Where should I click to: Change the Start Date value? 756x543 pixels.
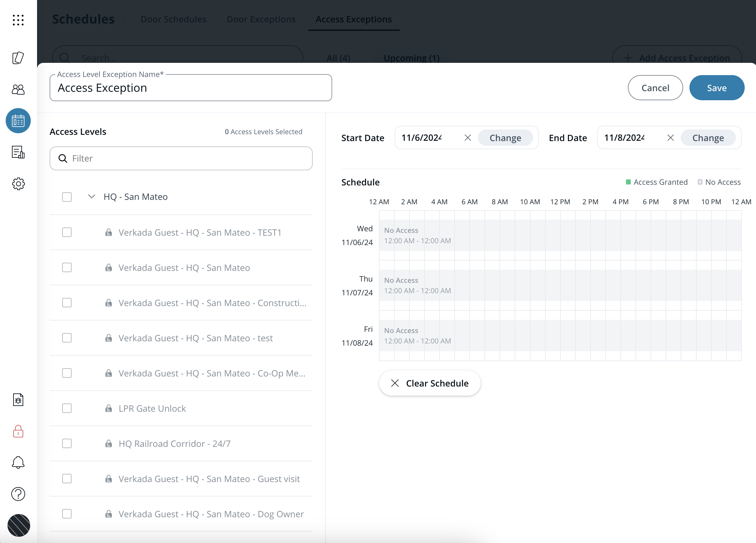(x=505, y=138)
